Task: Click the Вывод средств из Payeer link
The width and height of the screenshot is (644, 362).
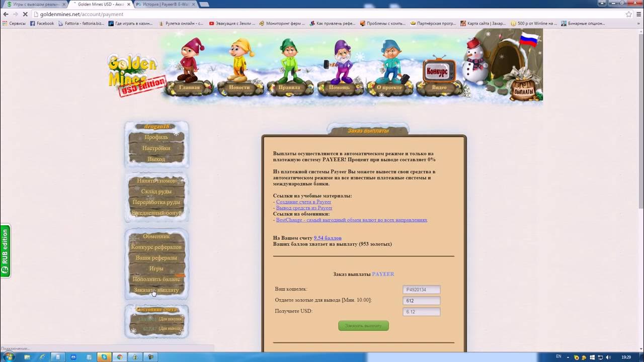Action: point(304,208)
